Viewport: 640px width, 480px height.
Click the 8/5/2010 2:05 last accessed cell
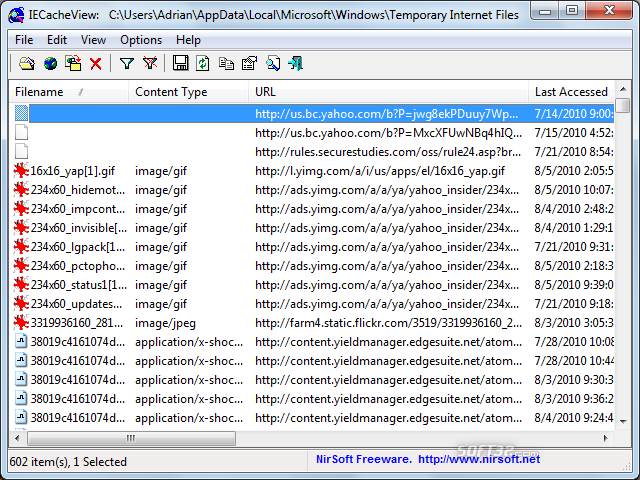pyautogui.click(x=573, y=171)
